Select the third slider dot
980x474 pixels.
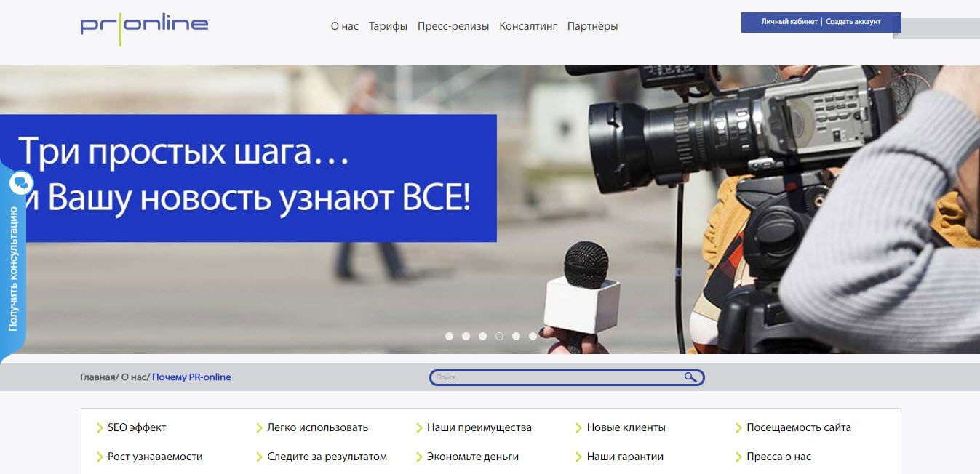click(482, 336)
